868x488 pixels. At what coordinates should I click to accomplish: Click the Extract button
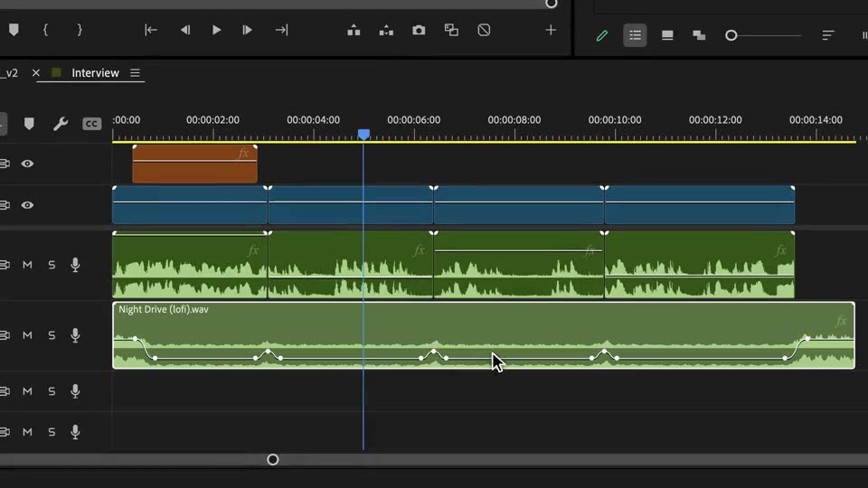pos(386,31)
